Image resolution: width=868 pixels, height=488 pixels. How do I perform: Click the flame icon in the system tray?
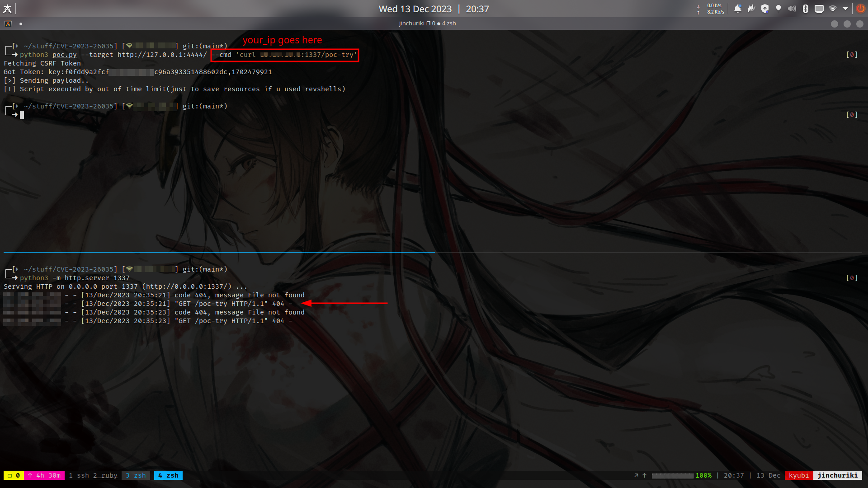[x=751, y=9]
